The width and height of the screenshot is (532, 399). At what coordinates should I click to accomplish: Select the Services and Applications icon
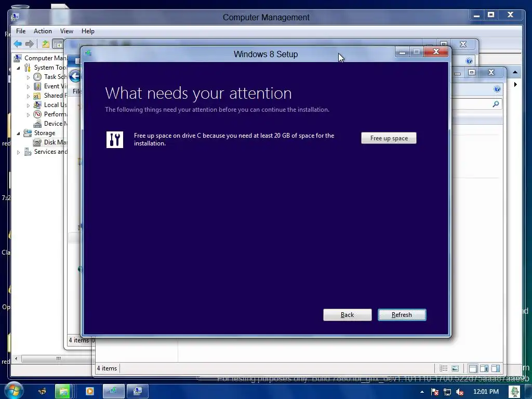[28, 152]
